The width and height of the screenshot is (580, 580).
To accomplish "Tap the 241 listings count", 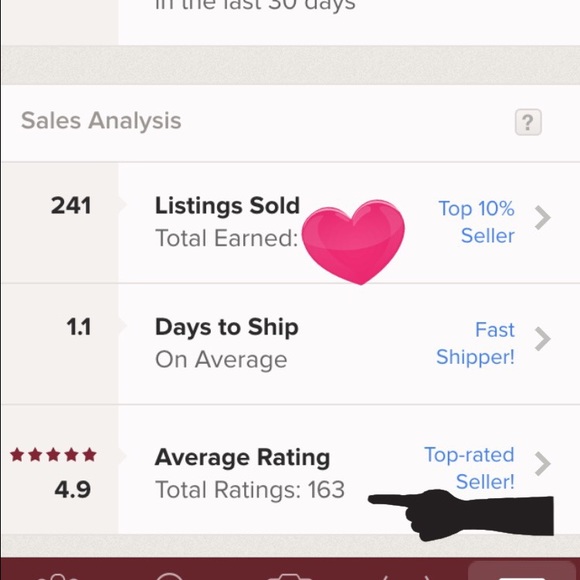I will (71, 206).
